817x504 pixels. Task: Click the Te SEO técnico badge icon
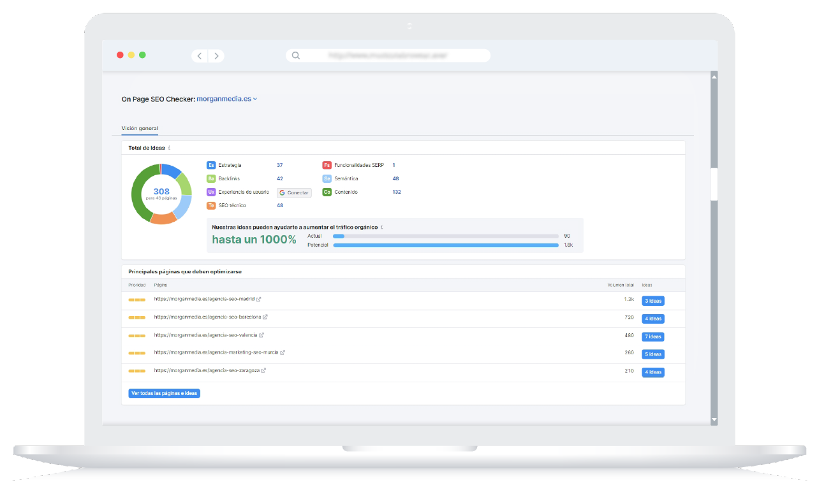(x=211, y=205)
